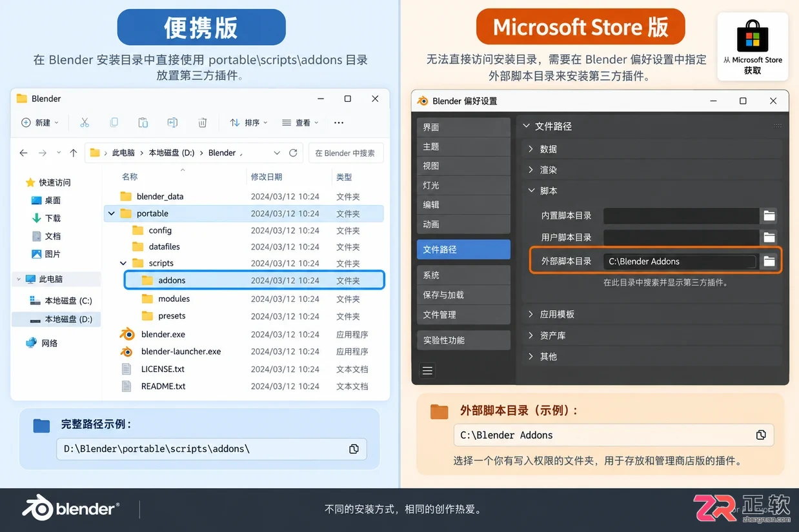Open the 保存与加载 preferences tab
This screenshot has width=799, height=532.
[x=463, y=295]
